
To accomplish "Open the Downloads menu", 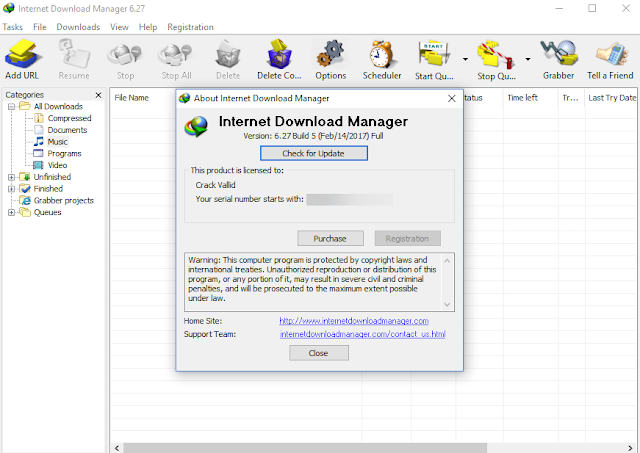I will 78,27.
